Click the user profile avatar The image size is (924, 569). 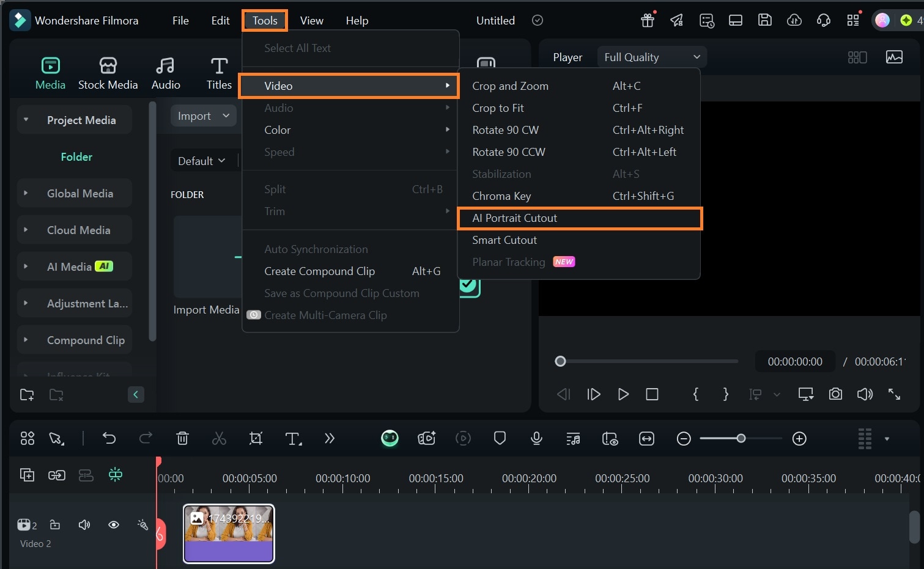click(x=882, y=20)
